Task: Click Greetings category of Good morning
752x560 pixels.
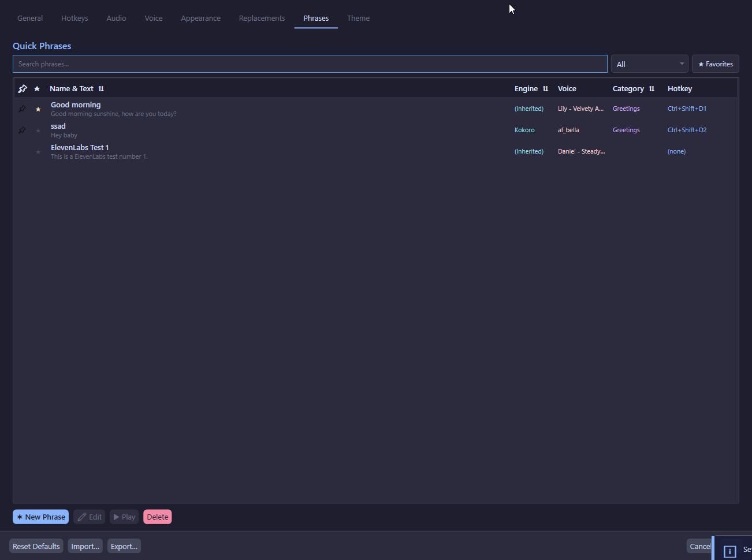Action: (626, 109)
